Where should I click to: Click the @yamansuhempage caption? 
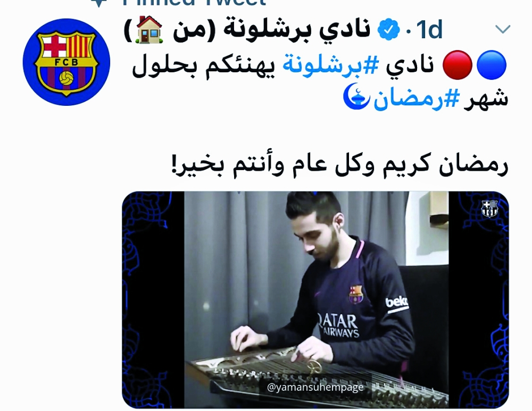coord(315,387)
